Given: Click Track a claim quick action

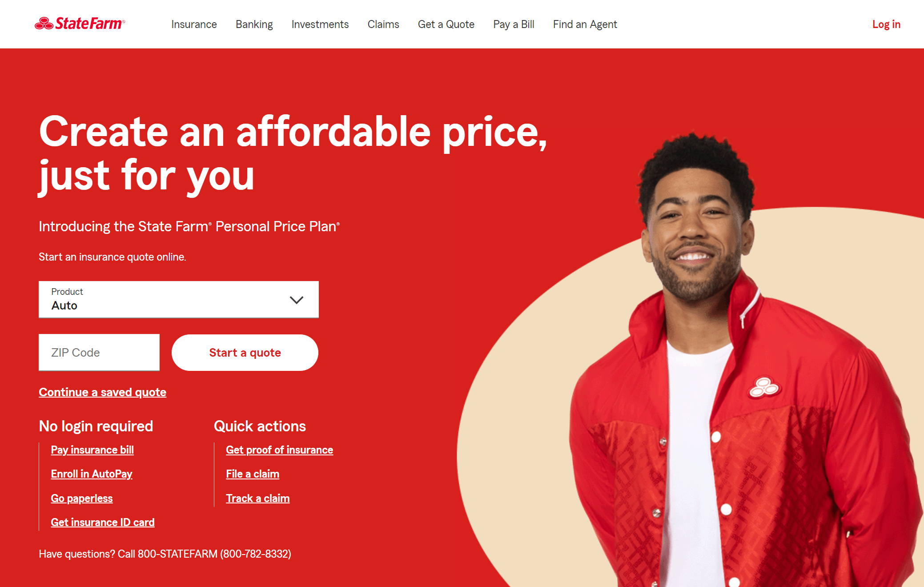Looking at the screenshot, I should (x=257, y=498).
